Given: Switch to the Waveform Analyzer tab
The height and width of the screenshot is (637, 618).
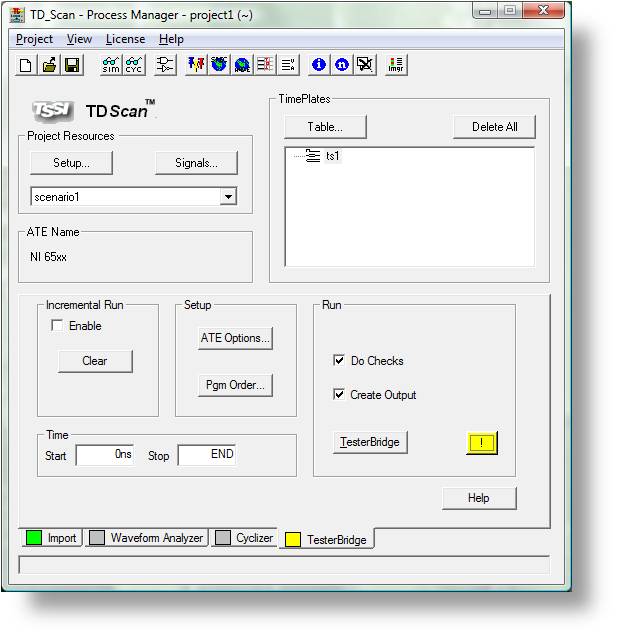Looking at the screenshot, I should (x=146, y=538).
